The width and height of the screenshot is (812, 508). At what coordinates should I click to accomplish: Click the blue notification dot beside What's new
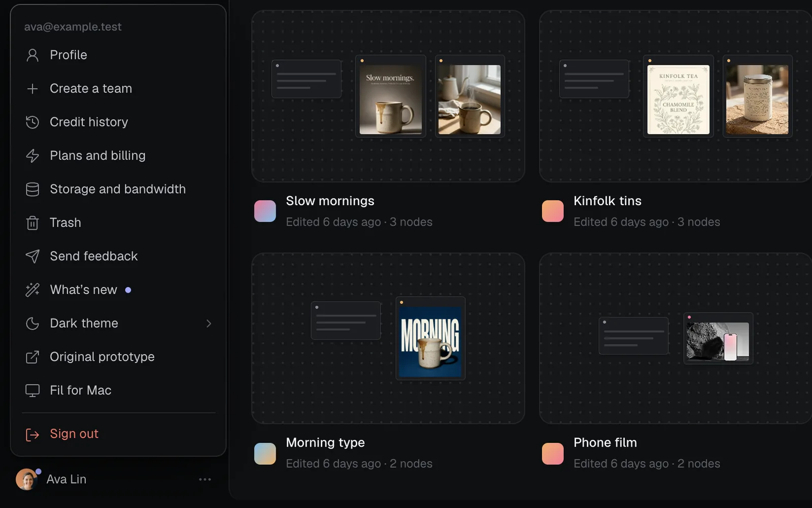point(128,290)
